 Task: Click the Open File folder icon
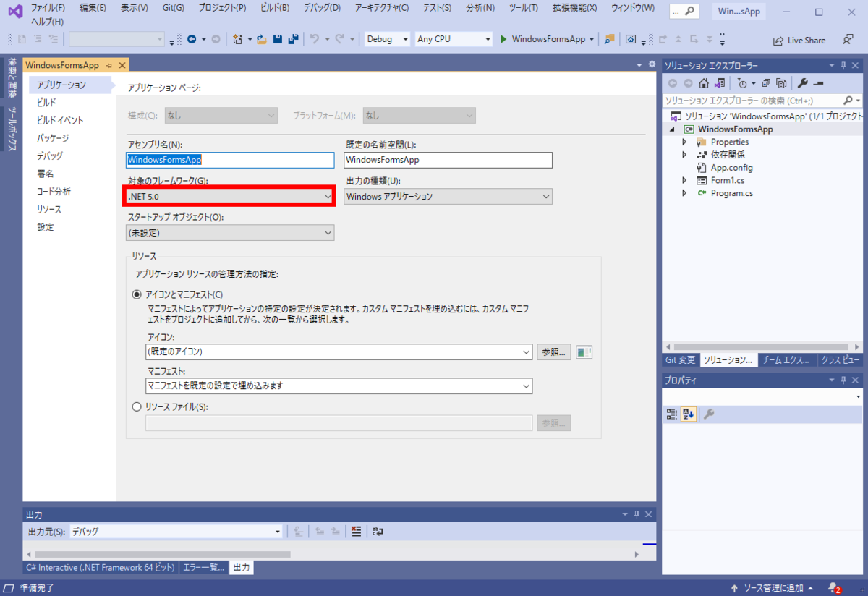pos(262,39)
